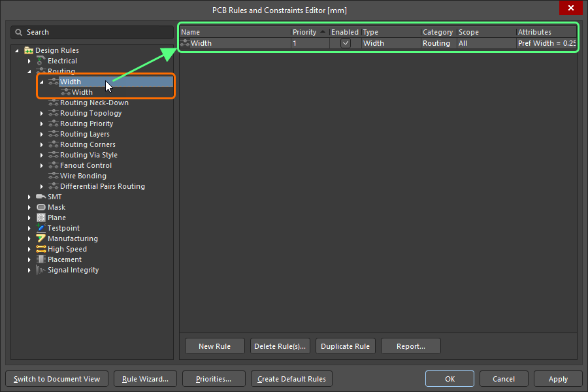This screenshot has width=588, height=392.
Task: Expand the Placement category
Action: [29, 259]
